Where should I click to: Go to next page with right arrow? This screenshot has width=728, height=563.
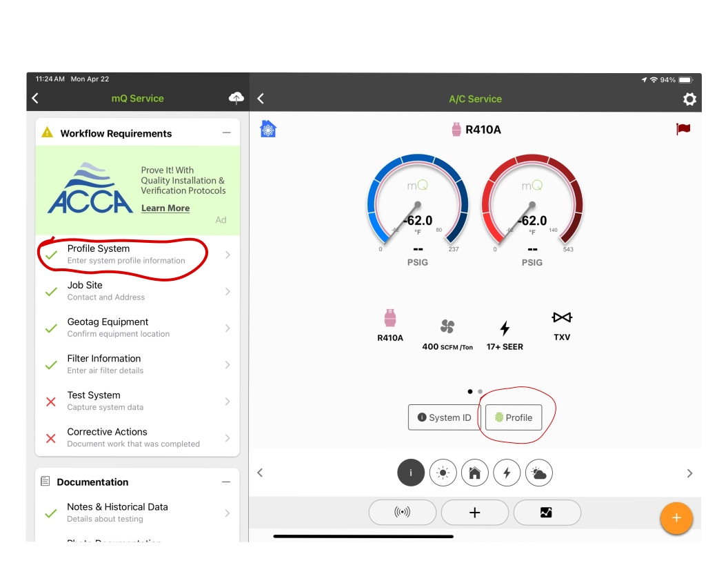[689, 473]
